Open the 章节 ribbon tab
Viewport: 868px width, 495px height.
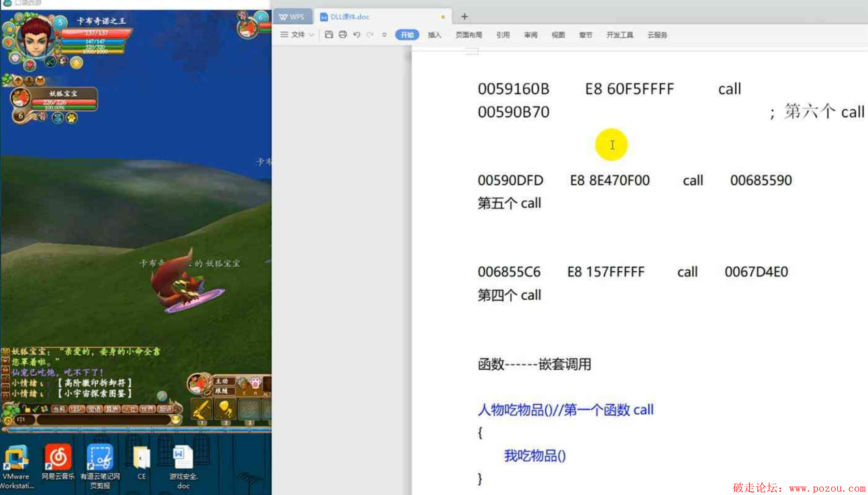pyautogui.click(x=586, y=35)
